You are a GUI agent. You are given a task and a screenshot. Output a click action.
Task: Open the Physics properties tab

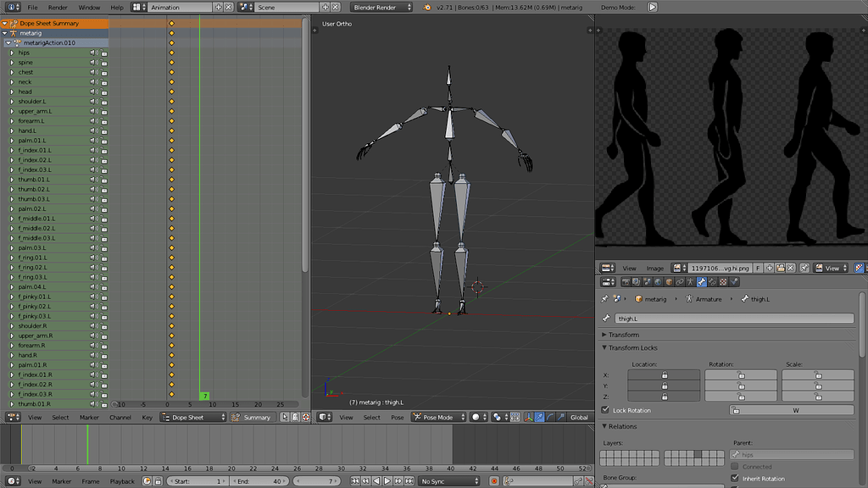click(734, 282)
